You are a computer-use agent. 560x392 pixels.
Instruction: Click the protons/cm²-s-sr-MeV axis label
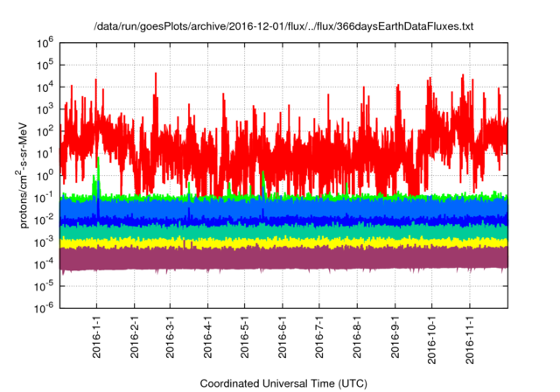pos(22,175)
